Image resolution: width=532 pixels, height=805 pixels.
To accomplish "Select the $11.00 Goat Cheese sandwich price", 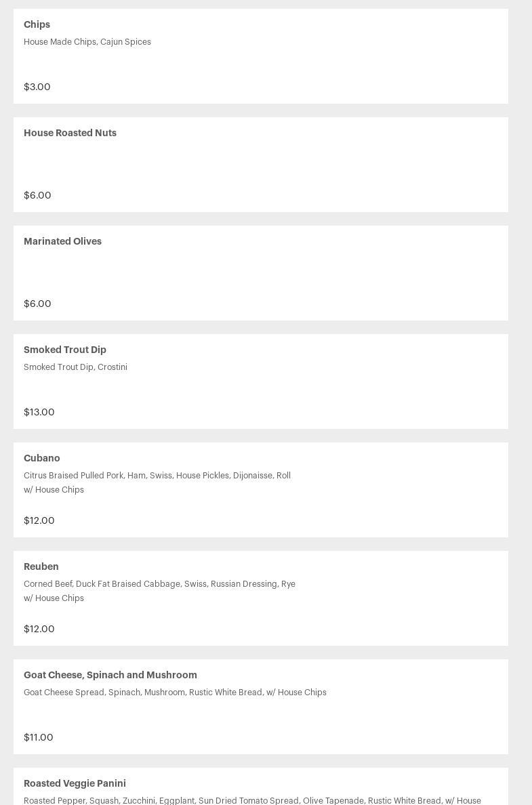I will click(39, 737).
